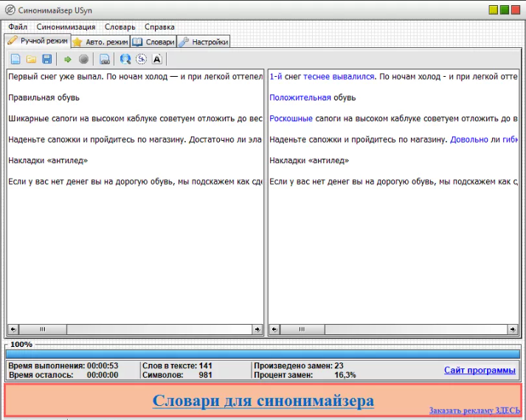Click source line Правильная обувь
Screen dimensions: 526x420
[44, 97]
